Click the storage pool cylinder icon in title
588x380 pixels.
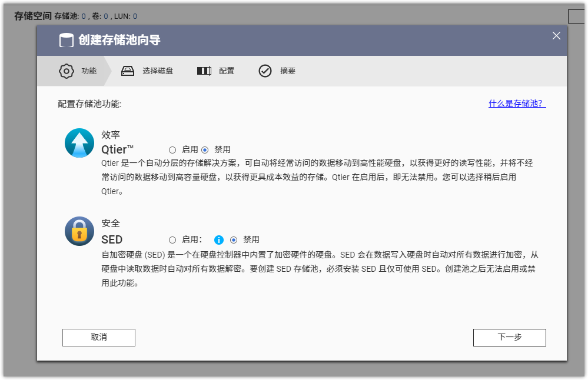67,41
